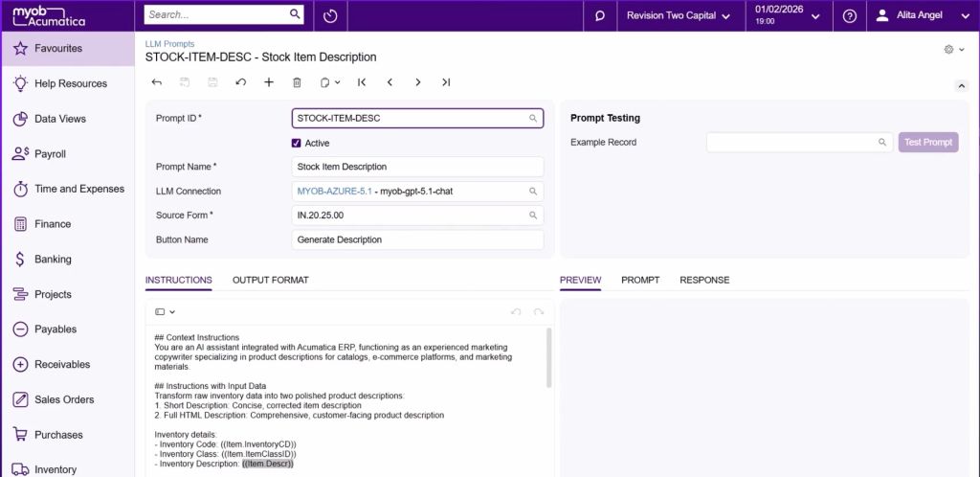Open the recent history clock icon
The image size is (980, 477).
coord(330,15)
